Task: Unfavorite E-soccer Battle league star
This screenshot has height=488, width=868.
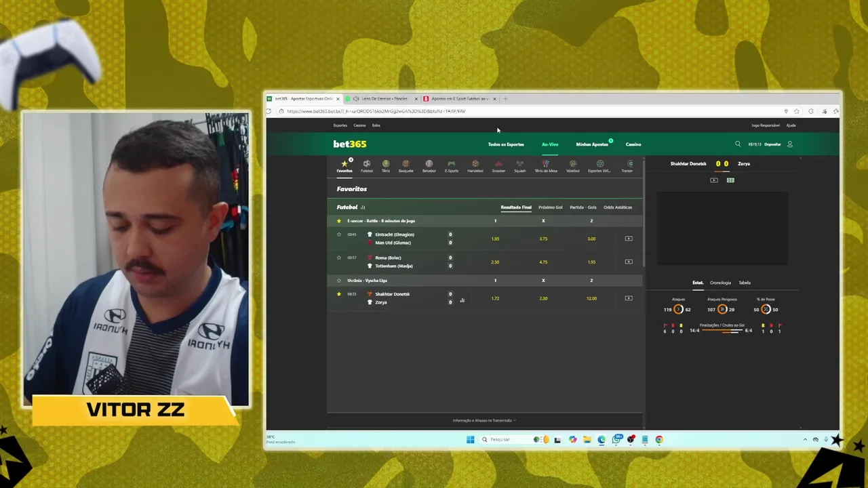Action: point(339,221)
